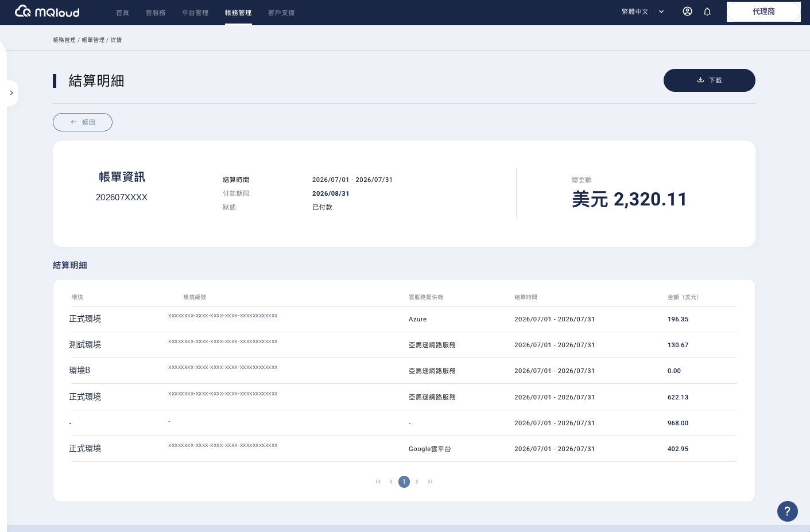This screenshot has width=810, height=532.
Task: Click the 結算時間 column header
Action: [x=526, y=297]
